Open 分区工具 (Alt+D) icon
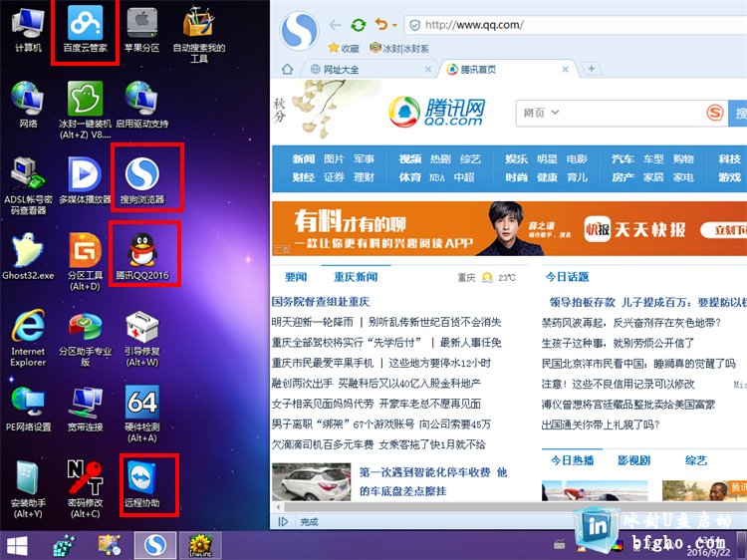Image resolution: width=747 pixels, height=560 pixels. pos(86,261)
